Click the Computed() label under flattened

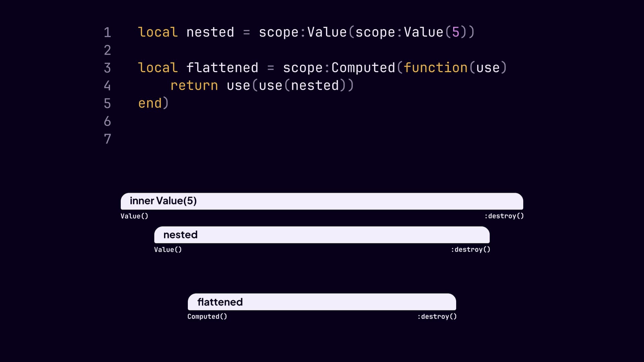(x=207, y=316)
